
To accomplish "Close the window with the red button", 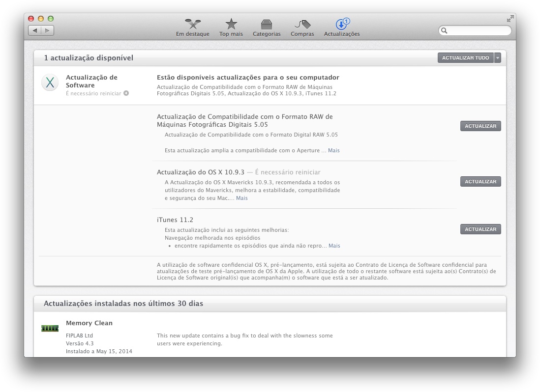I will (31, 19).
